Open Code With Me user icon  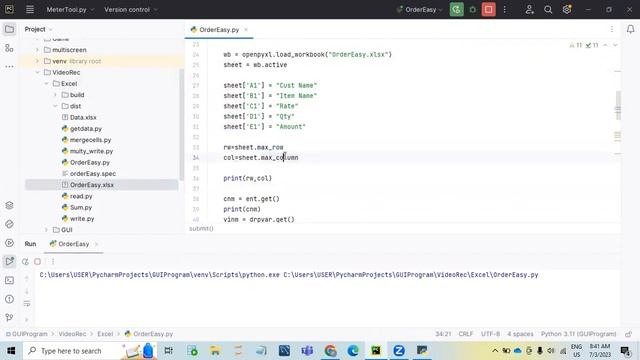point(529,9)
